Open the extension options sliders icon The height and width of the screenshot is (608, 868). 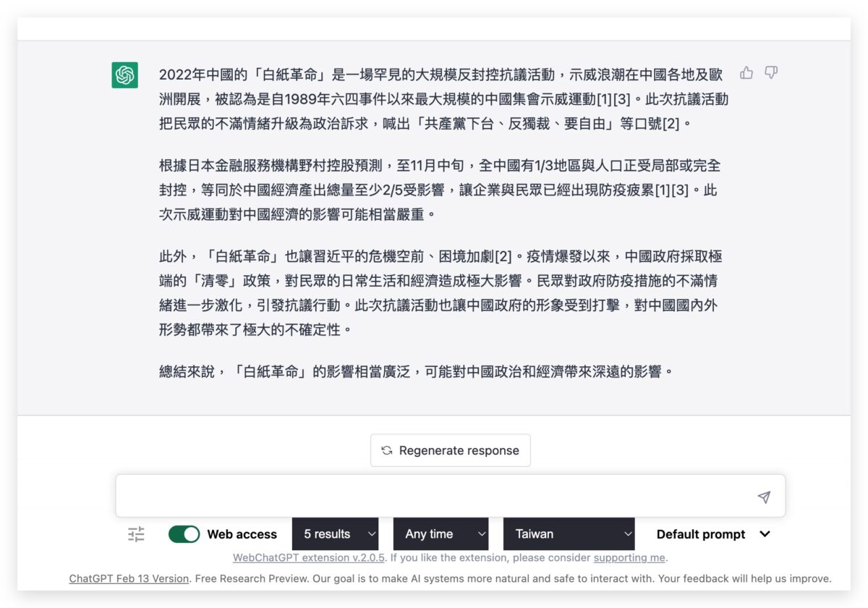[x=136, y=534]
